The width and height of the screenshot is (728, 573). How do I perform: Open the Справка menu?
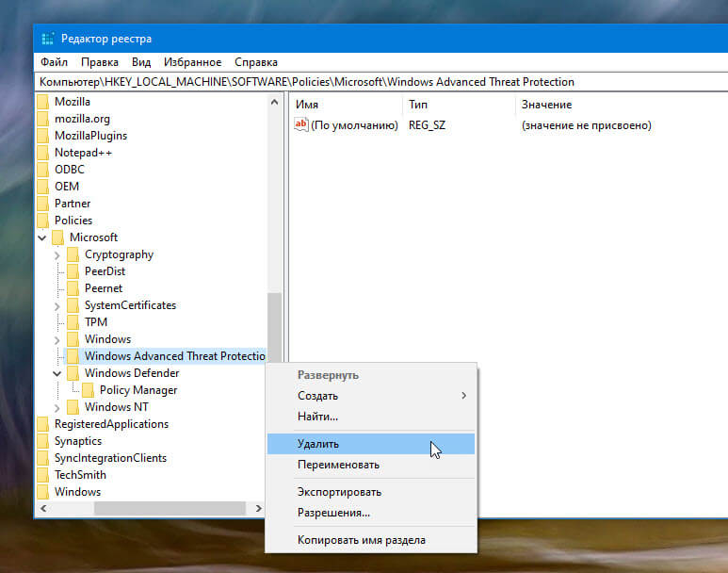256,62
